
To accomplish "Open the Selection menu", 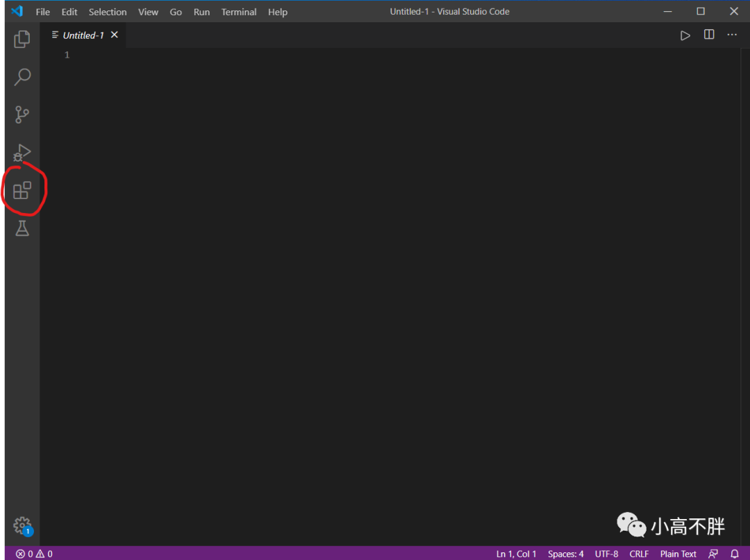I will 108,12.
